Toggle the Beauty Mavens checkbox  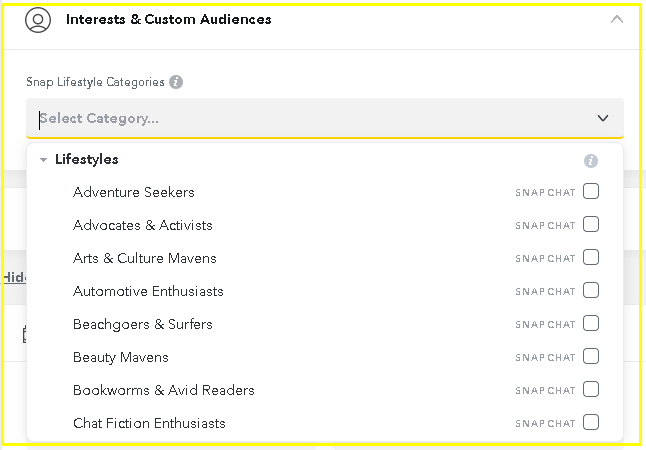tap(591, 356)
